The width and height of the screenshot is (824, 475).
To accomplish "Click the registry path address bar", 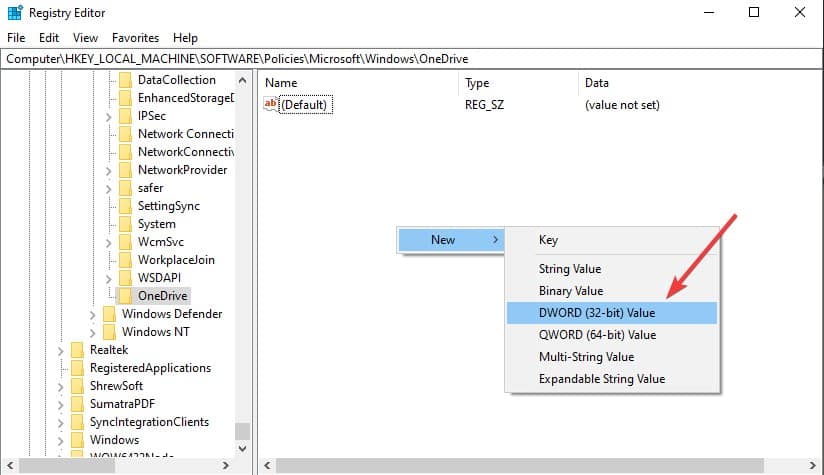I will tap(411, 59).
